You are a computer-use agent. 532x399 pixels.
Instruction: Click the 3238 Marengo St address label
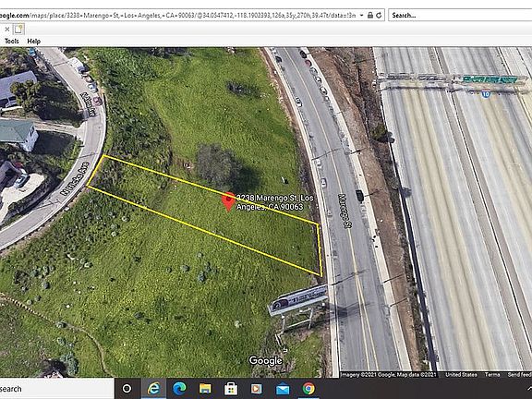click(274, 202)
